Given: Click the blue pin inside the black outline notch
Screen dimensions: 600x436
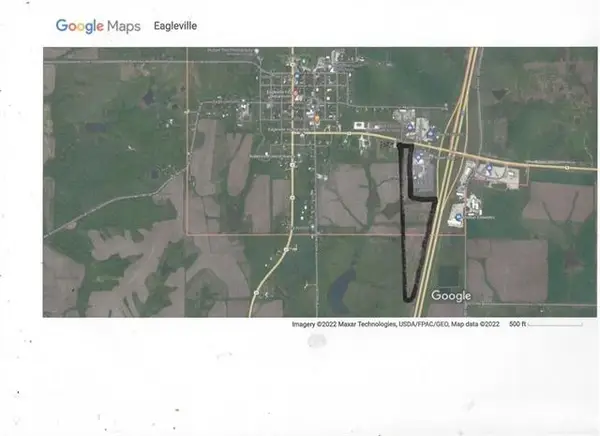Looking at the screenshot, I should [419, 156].
